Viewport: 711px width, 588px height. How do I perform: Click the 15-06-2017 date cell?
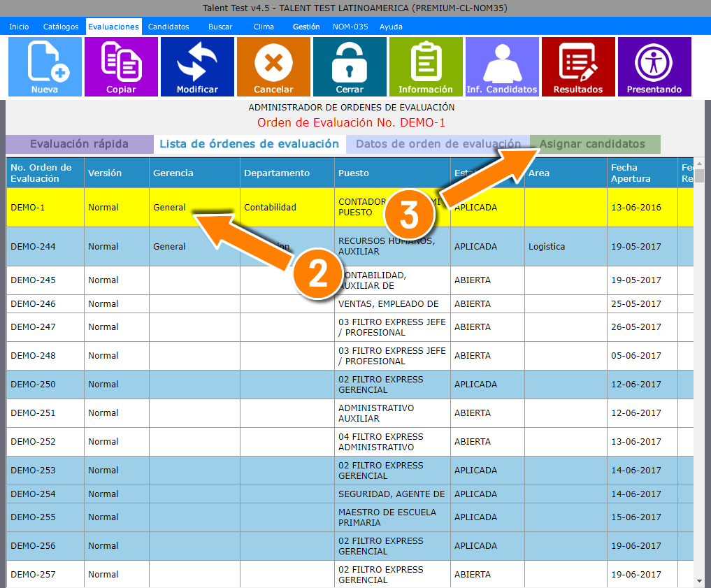642,517
